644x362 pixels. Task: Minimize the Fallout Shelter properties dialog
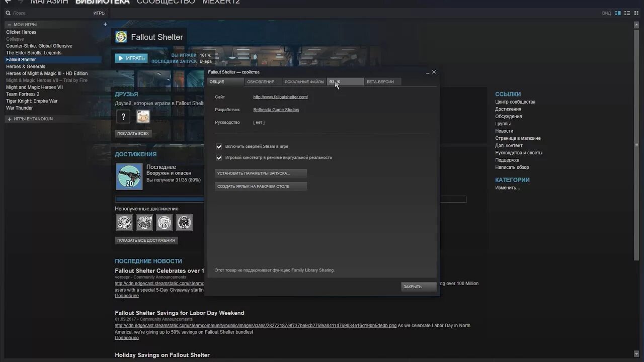[x=428, y=72]
